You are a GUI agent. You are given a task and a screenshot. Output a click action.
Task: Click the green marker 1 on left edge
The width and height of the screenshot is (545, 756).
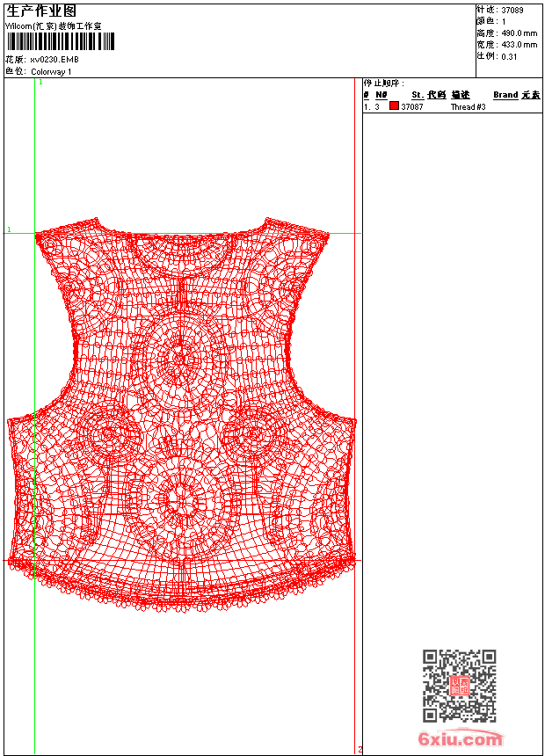[x=9, y=229]
